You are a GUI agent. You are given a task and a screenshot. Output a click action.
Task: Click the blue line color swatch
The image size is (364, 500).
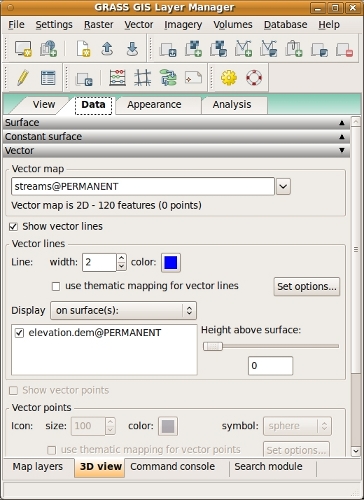[x=171, y=262]
